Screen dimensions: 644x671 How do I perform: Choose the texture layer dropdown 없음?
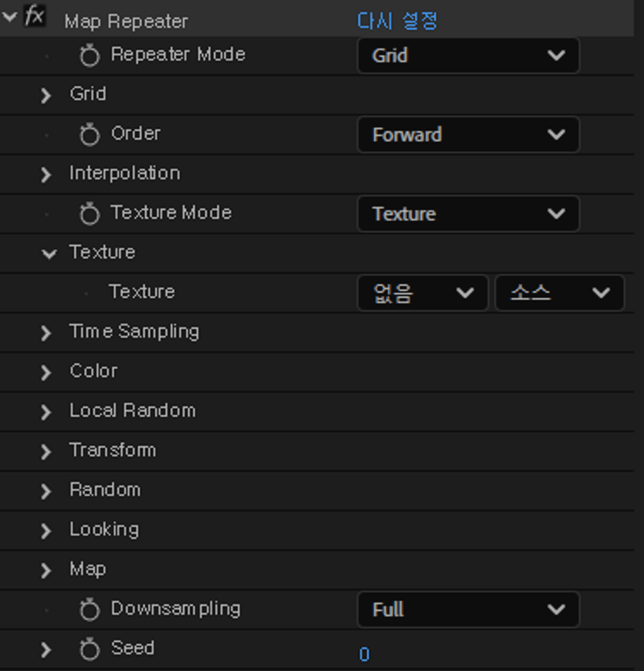423,293
